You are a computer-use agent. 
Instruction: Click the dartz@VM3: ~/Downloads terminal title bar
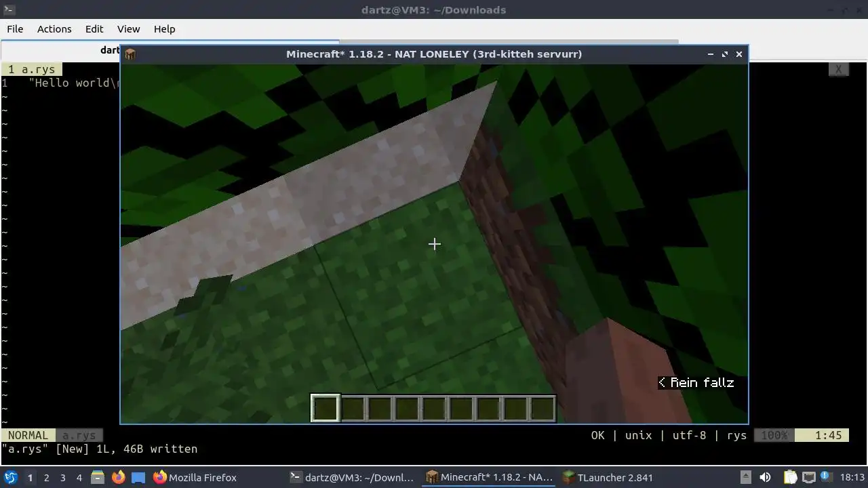click(x=434, y=9)
